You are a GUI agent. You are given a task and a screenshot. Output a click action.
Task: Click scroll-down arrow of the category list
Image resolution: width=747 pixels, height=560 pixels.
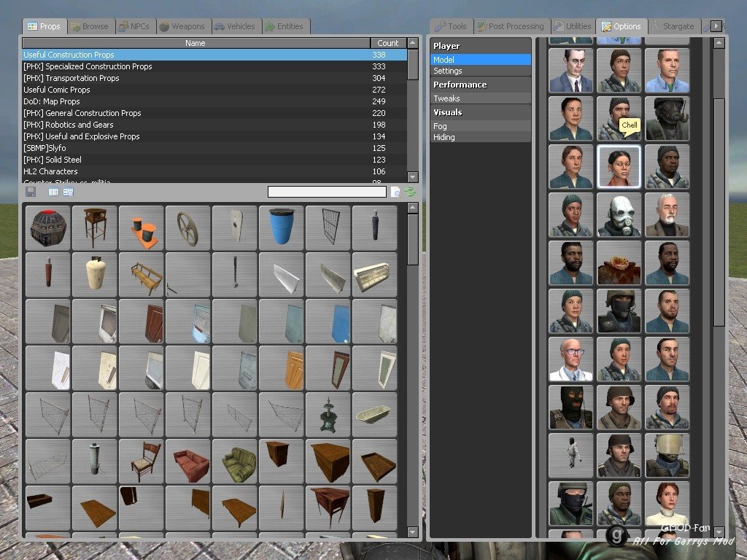click(x=413, y=176)
